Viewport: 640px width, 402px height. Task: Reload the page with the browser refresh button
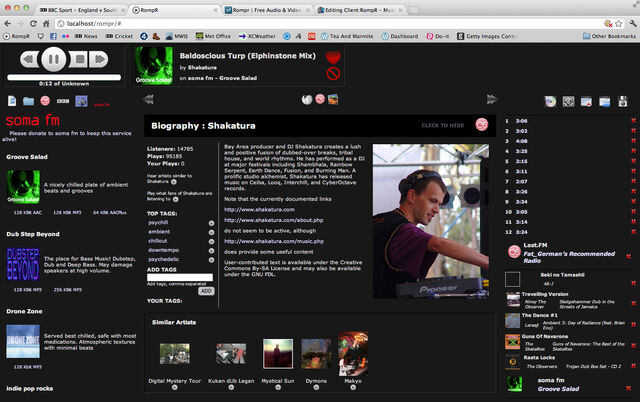(x=33, y=24)
